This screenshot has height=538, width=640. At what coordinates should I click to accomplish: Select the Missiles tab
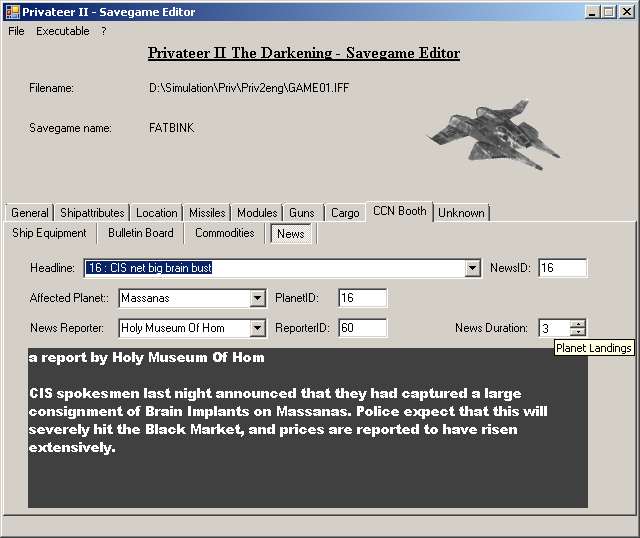click(207, 213)
